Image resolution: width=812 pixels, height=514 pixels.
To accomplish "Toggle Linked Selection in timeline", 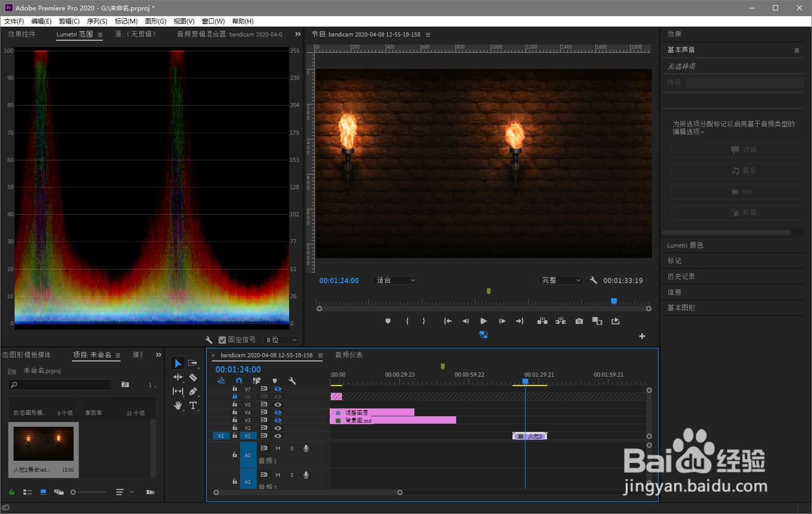I will [257, 381].
